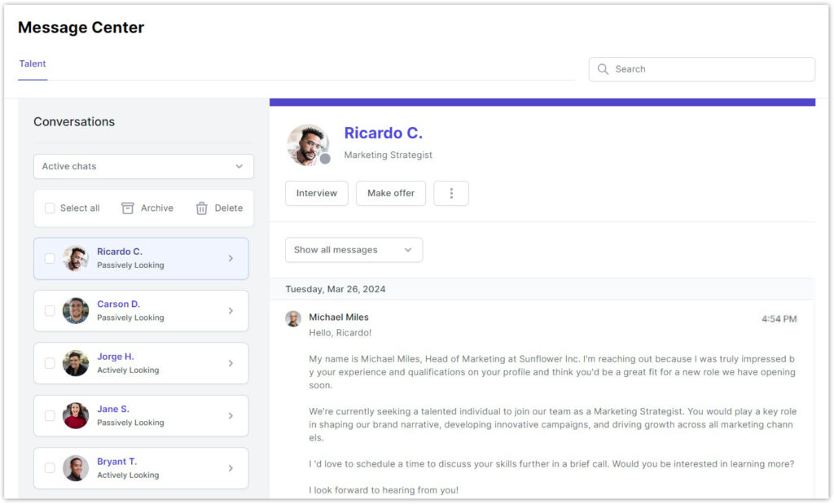Viewport: 834px width, 504px height.
Task: Click the Archive box icon
Action: point(128,208)
